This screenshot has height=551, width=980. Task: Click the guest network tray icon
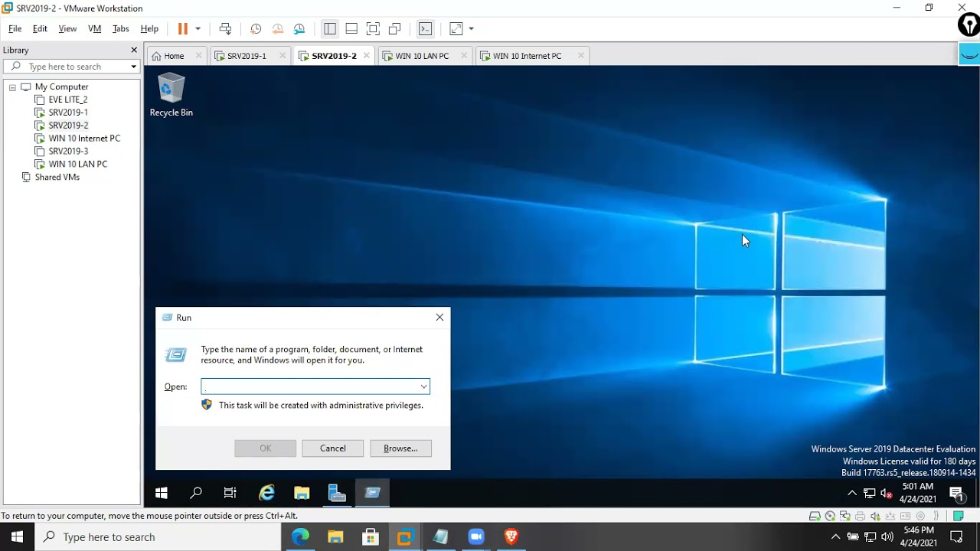click(x=870, y=493)
